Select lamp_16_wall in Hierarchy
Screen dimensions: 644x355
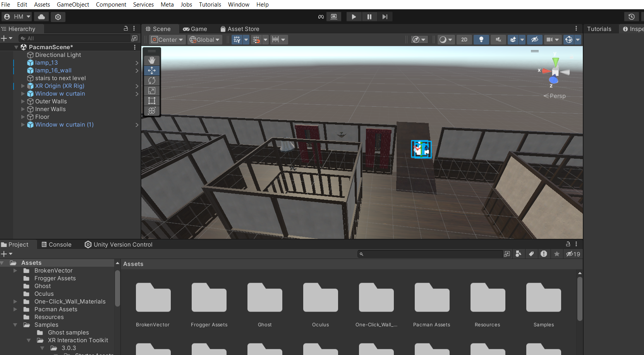[x=53, y=70]
